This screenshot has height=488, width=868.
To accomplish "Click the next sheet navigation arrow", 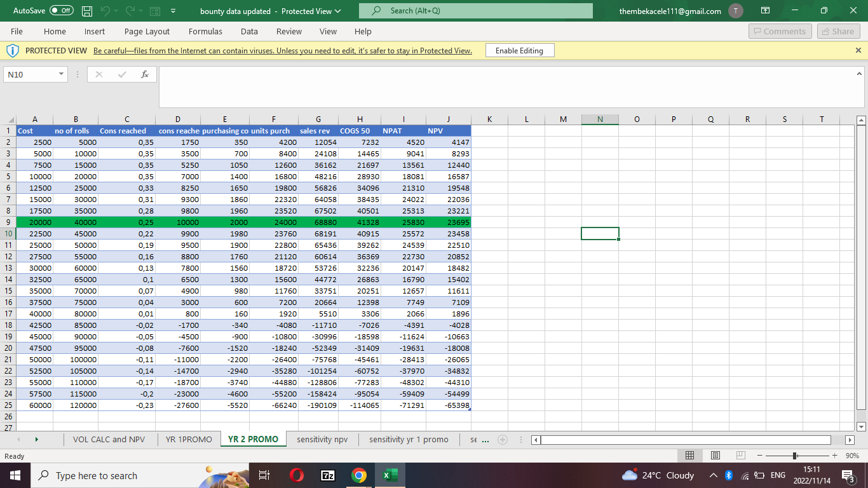I will [36, 439].
